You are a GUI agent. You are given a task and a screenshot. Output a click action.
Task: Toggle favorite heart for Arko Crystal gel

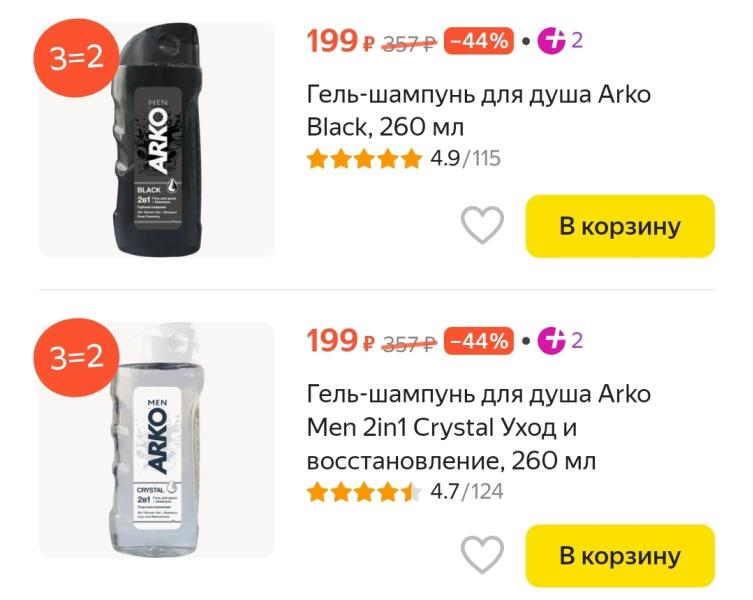(x=482, y=555)
